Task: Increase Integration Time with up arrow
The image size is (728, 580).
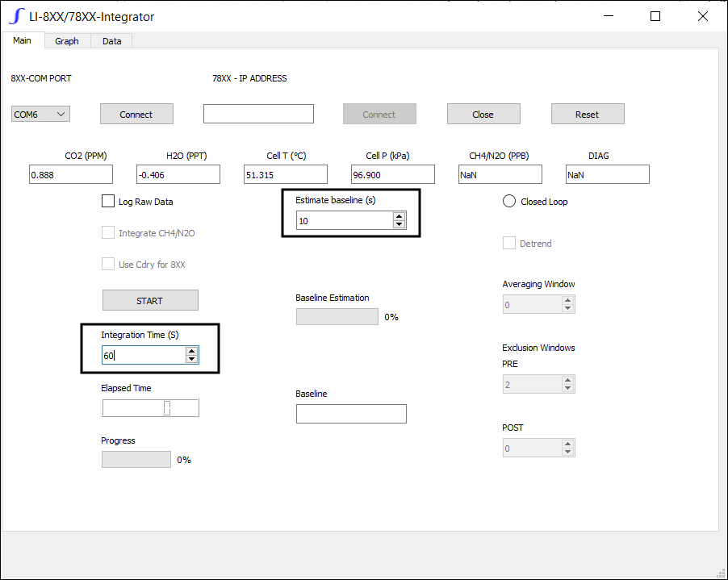Action: [191, 351]
